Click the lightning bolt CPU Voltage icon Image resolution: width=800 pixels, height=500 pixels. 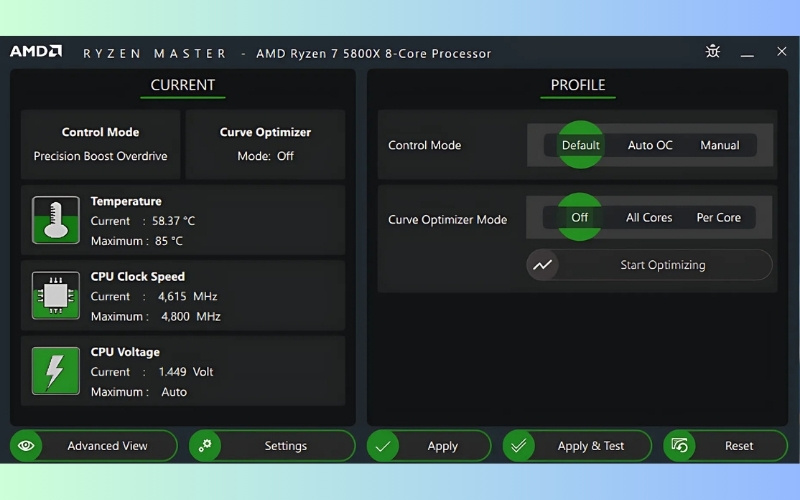(x=55, y=371)
